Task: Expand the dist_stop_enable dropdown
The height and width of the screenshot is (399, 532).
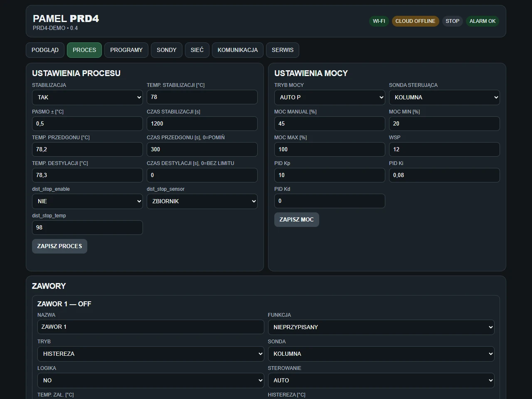Action: [87, 201]
